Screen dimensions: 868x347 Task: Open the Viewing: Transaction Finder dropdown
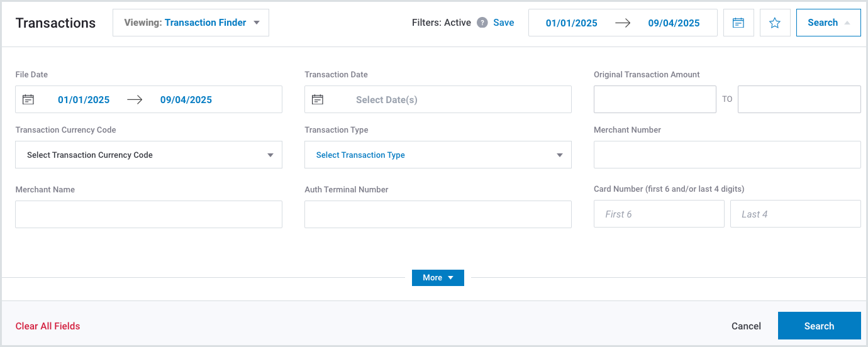click(191, 23)
